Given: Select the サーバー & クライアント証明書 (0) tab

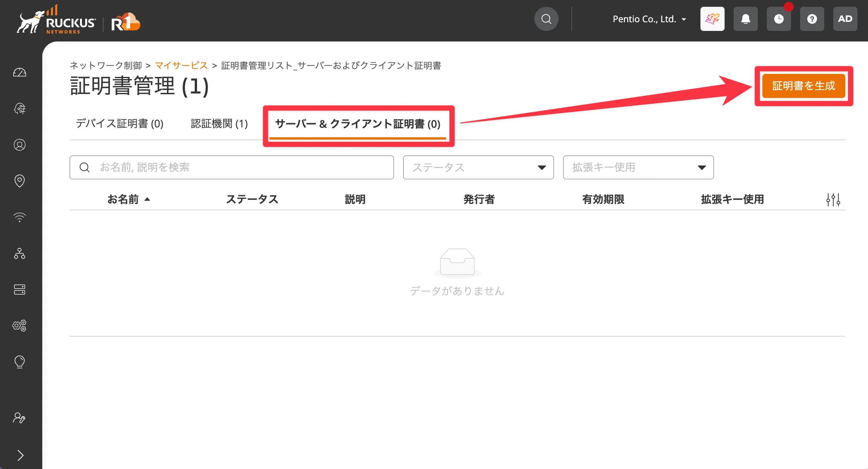Looking at the screenshot, I should tap(358, 124).
